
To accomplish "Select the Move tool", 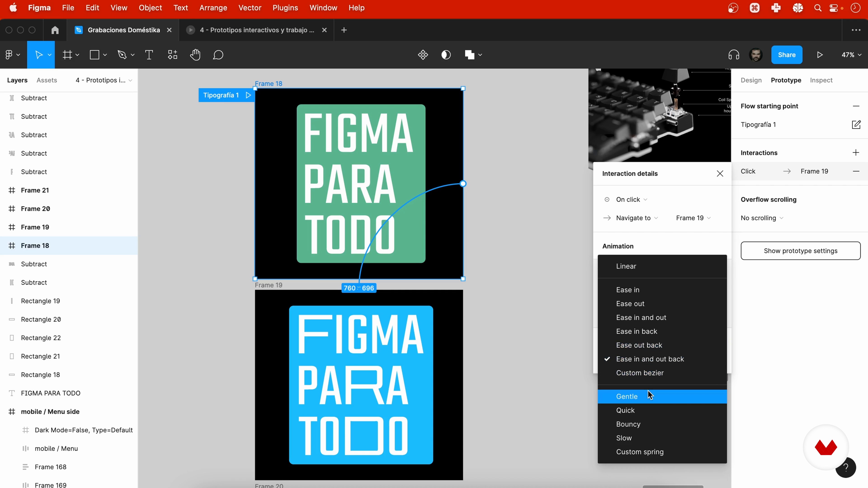I will pos(39,54).
